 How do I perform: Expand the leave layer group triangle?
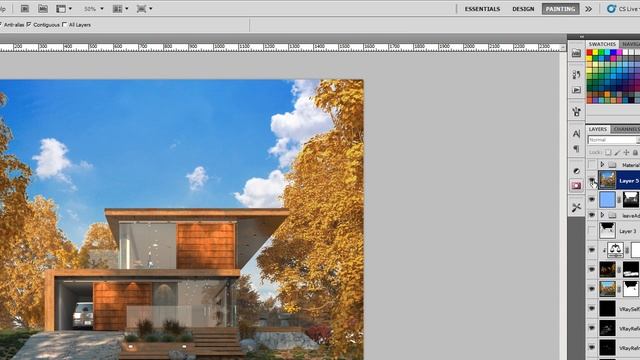pyautogui.click(x=602, y=215)
